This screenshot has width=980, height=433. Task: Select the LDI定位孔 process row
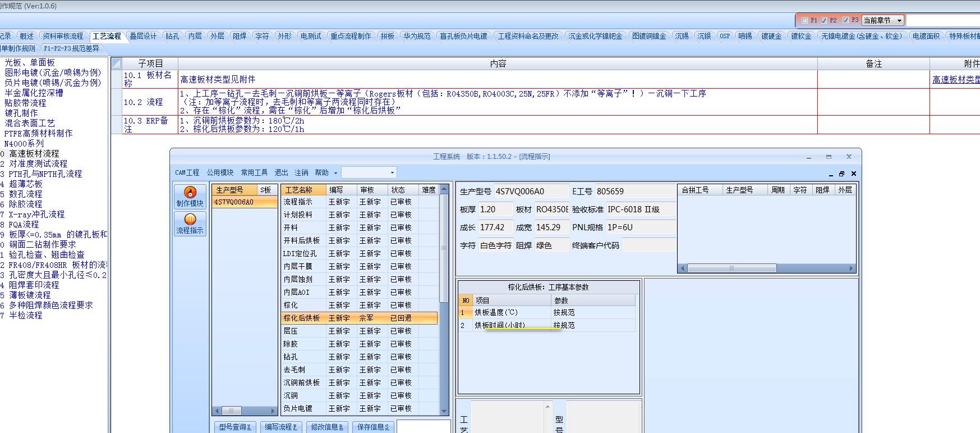[360, 253]
